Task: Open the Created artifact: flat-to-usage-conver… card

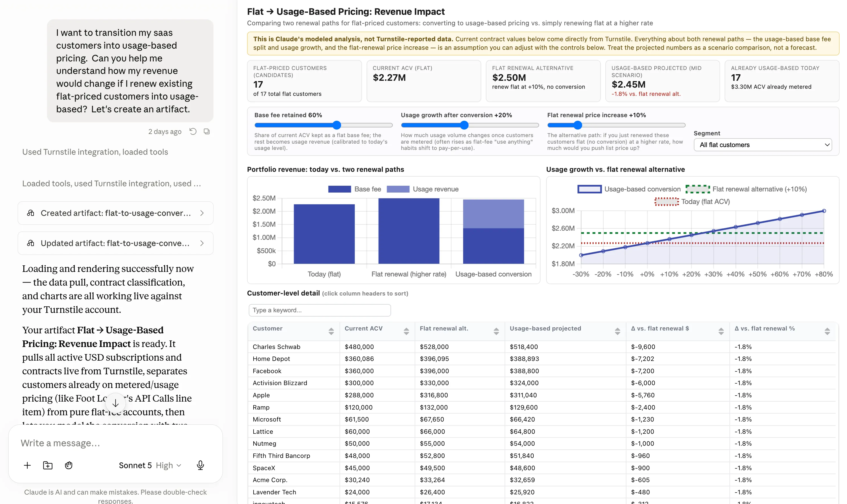Action: pos(116,213)
